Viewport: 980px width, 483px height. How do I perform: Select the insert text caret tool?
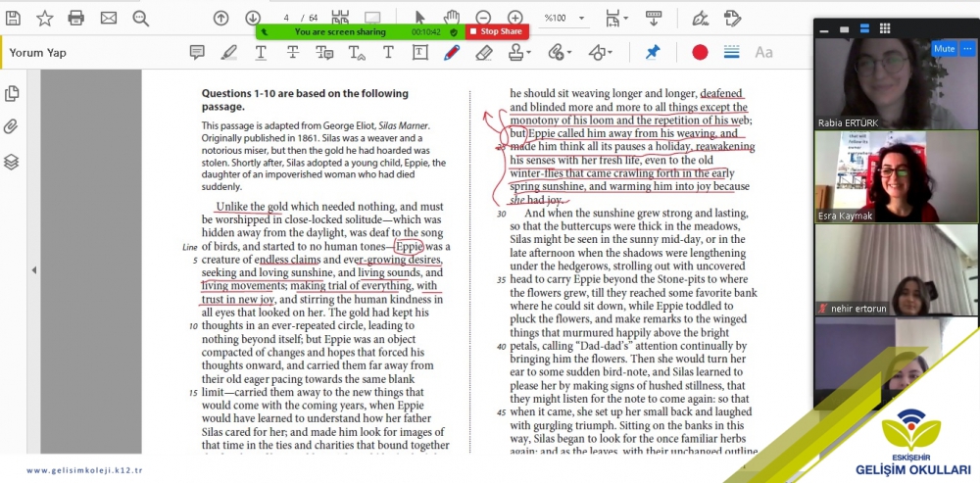[357, 53]
